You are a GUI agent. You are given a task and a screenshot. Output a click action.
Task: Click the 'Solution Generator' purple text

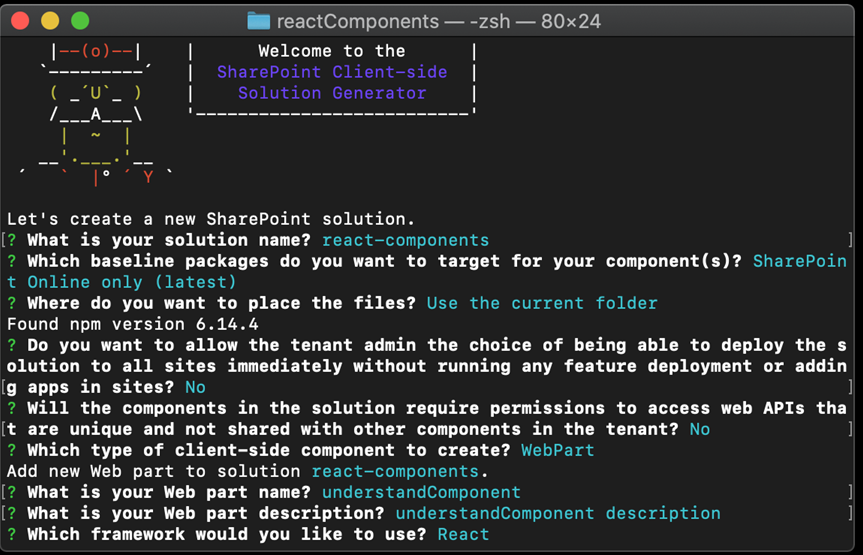(332, 93)
